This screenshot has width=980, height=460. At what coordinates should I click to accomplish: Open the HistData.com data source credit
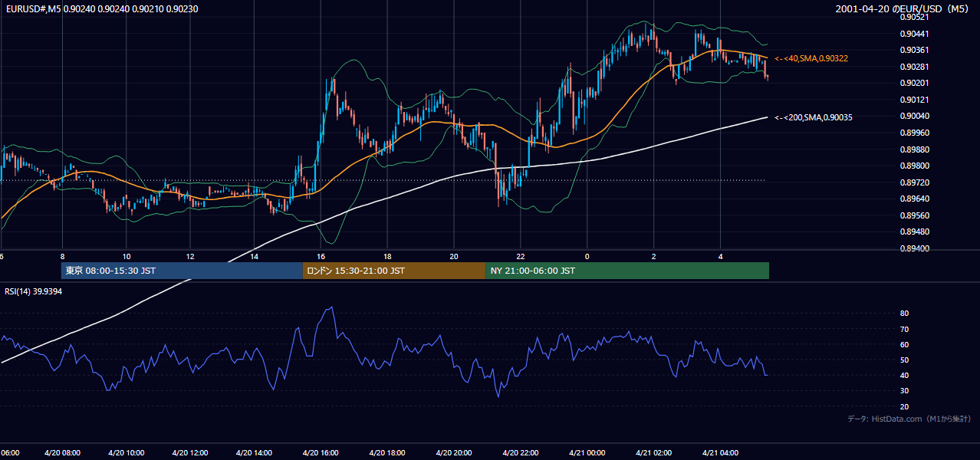[909, 419]
